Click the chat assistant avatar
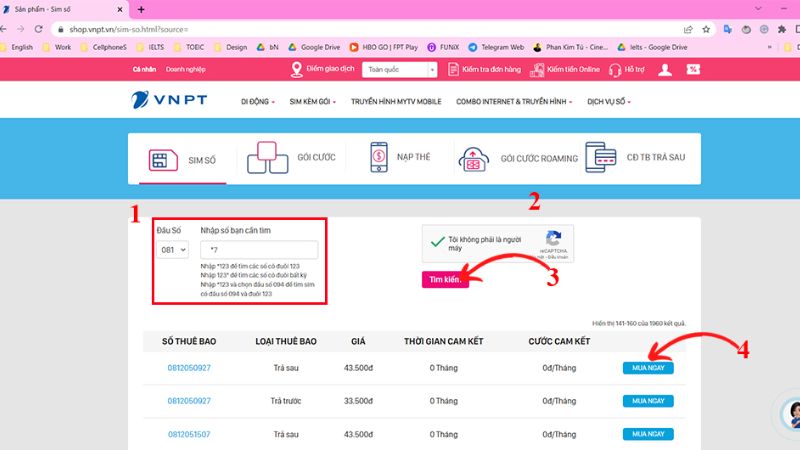This screenshot has height=450, width=800. [792, 414]
